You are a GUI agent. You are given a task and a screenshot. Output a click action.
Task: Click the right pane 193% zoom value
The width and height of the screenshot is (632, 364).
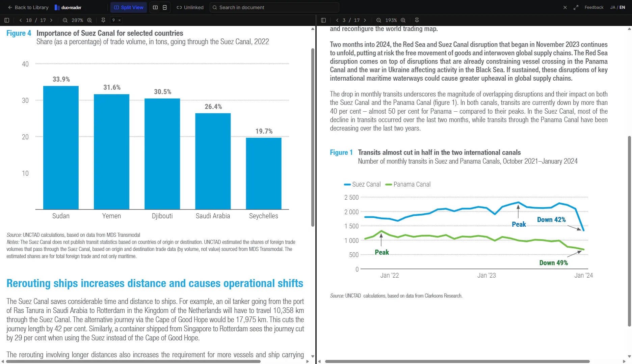[391, 20]
